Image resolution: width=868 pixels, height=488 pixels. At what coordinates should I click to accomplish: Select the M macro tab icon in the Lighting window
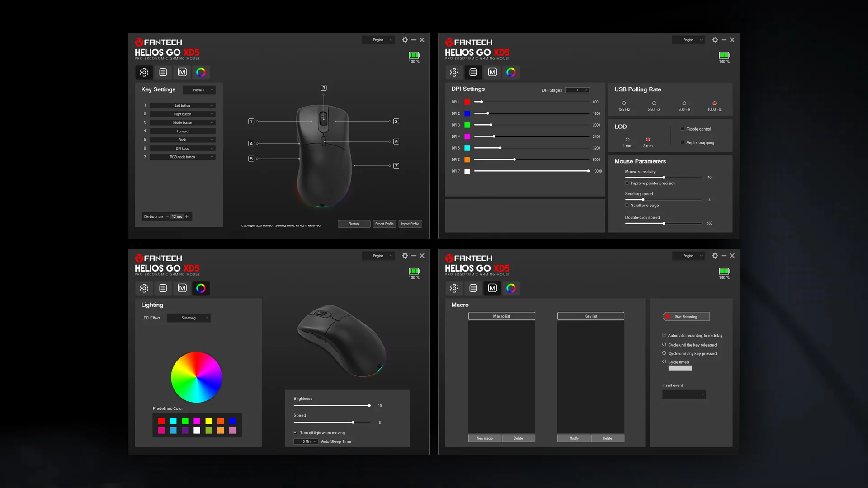[182, 288]
